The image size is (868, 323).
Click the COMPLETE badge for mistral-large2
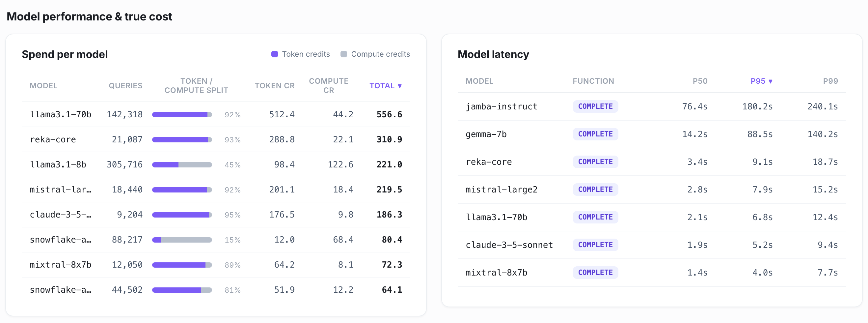[595, 189]
